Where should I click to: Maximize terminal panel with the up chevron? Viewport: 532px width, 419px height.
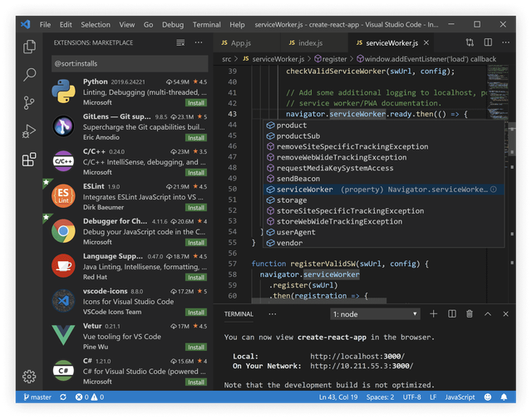[x=488, y=314]
